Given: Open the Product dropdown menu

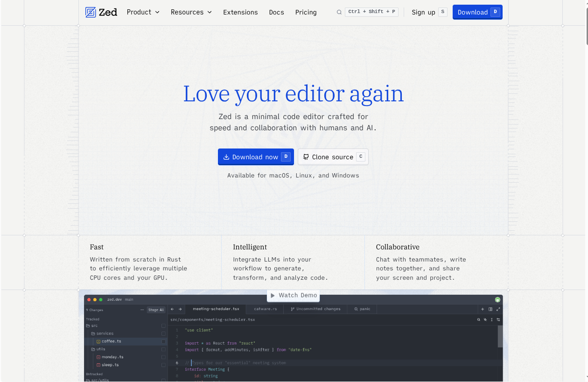Looking at the screenshot, I should point(143,12).
